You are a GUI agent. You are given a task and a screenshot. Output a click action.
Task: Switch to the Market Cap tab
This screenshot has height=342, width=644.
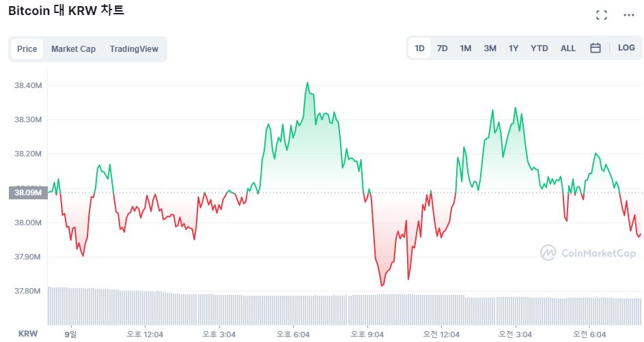point(73,49)
